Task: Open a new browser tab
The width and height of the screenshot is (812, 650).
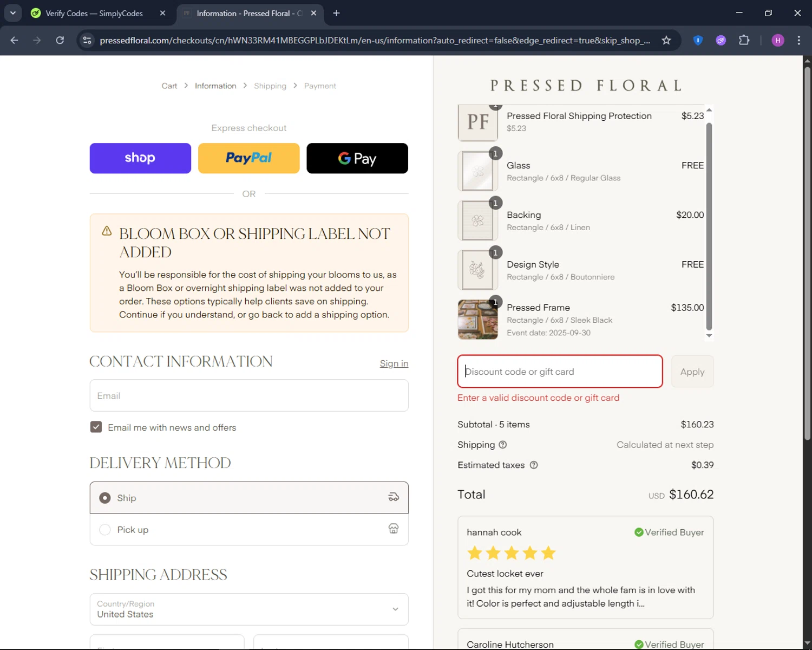Action: (336, 13)
